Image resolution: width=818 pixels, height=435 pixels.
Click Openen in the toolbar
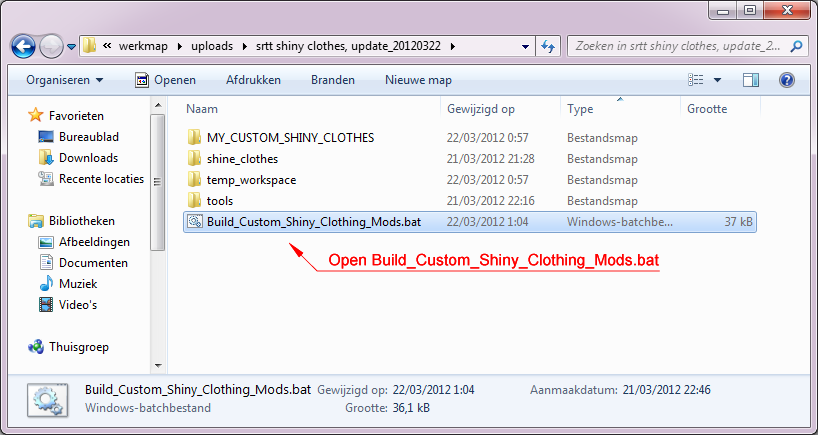click(x=165, y=80)
